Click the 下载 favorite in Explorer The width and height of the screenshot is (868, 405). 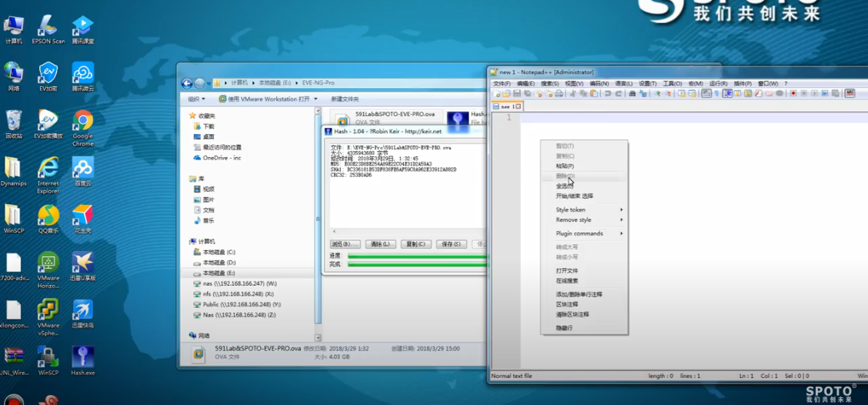pos(204,126)
